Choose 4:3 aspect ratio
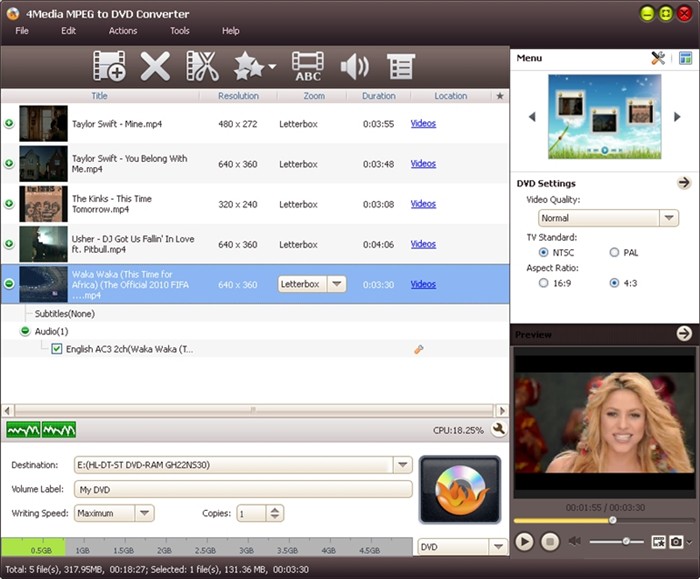This screenshot has height=579, width=700. 614,283
